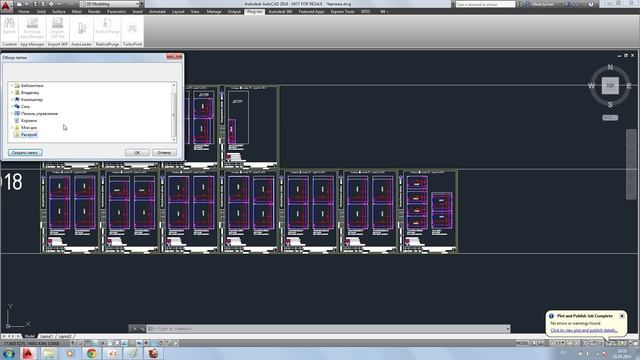Switch to the Home ribbon tab
Image resolution: width=640 pixels, height=360 pixels.
(24, 11)
